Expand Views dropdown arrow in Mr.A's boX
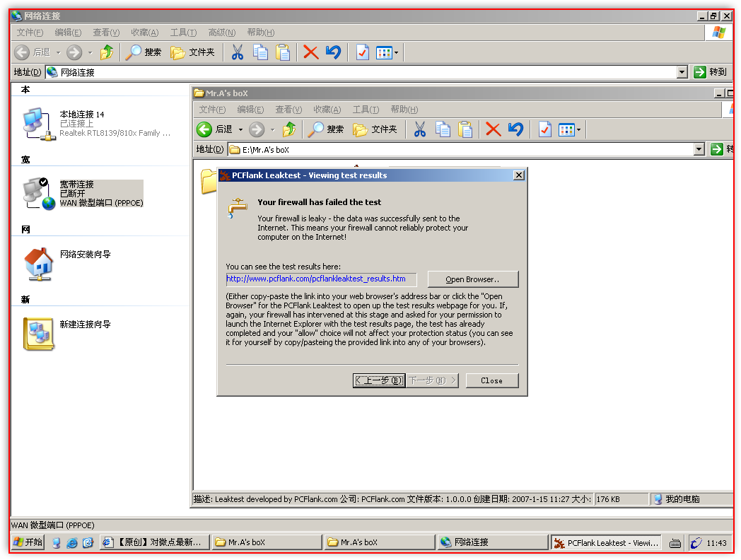 click(x=578, y=129)
